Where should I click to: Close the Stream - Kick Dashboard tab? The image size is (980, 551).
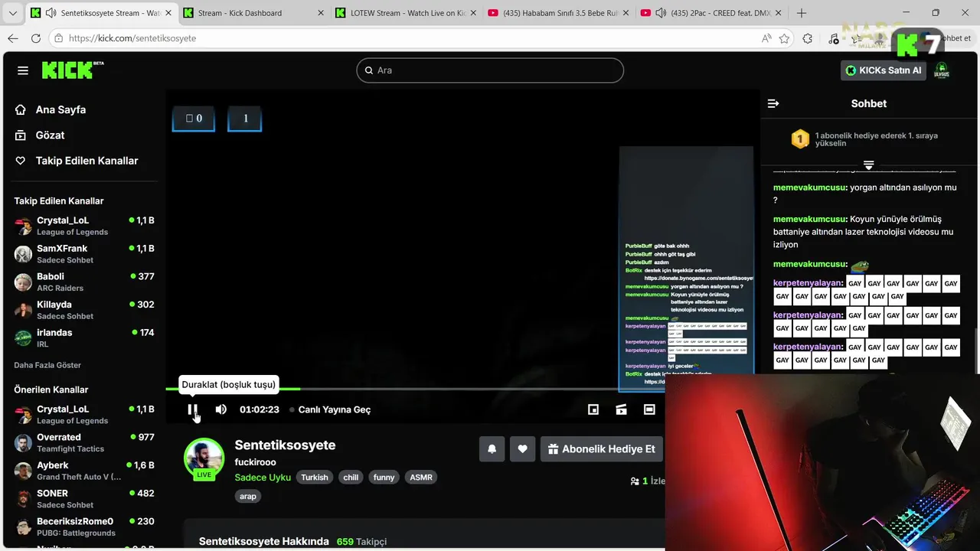(x=321, y=13)
